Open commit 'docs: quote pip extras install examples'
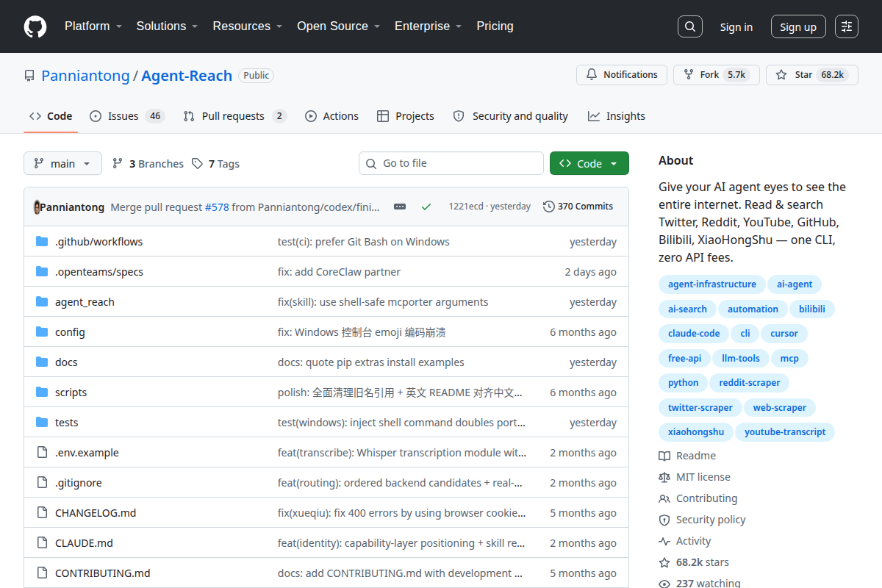 (370, 362)
